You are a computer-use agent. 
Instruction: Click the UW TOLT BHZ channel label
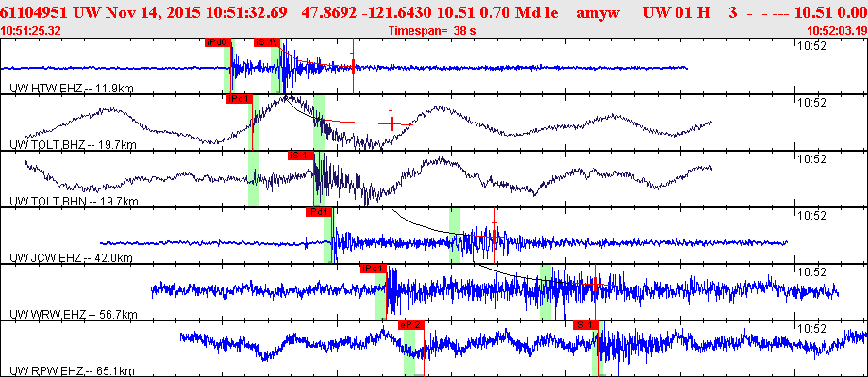74,145
